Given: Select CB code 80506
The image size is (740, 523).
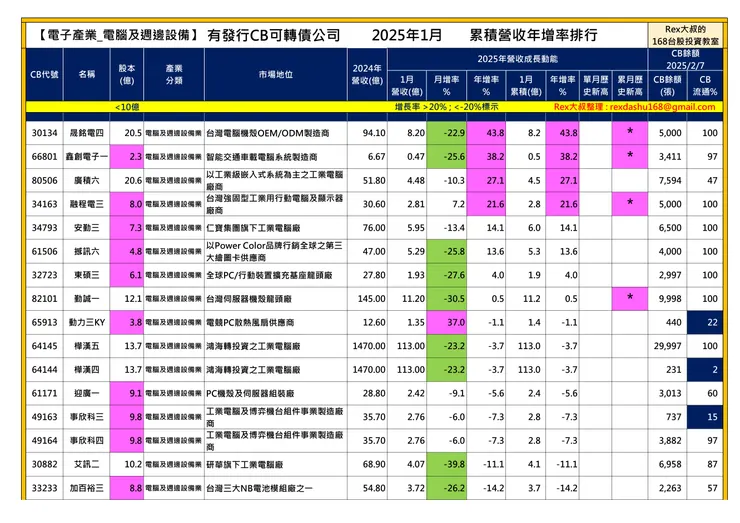Looking at the screenshot, I should [x=44, y=180].
